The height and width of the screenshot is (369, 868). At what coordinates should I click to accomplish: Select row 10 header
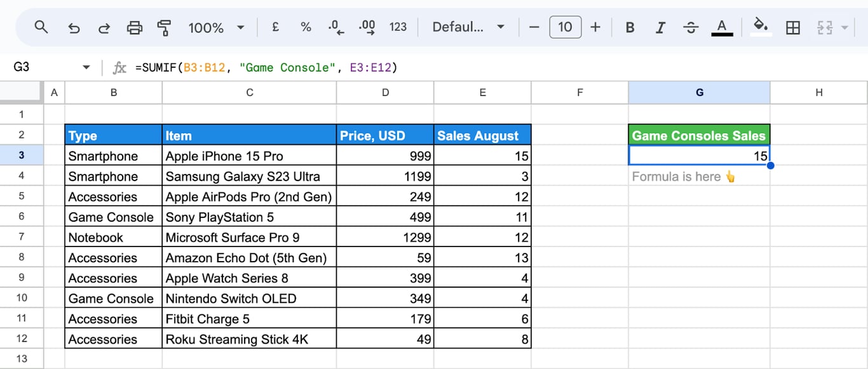(x=22, y=298)
